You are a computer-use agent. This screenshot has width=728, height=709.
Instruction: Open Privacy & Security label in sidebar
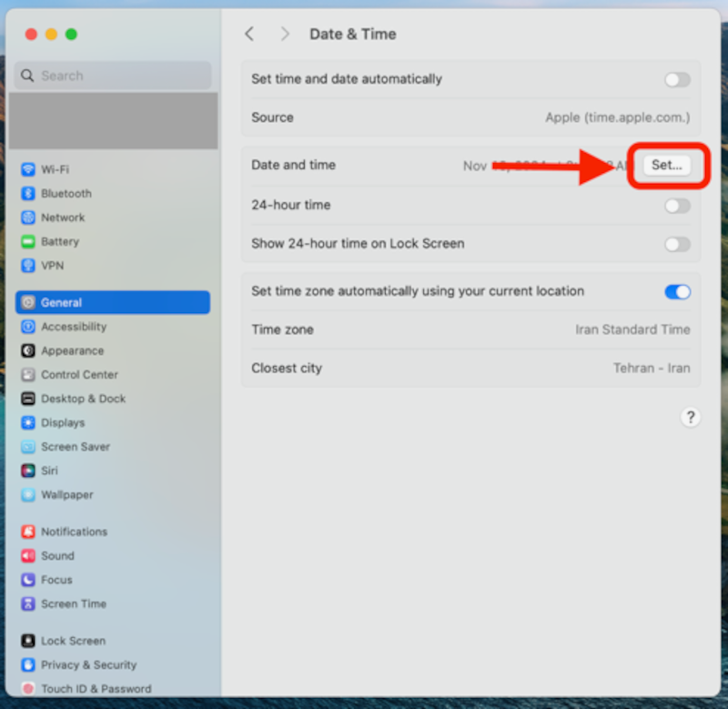tap(88, 665)
